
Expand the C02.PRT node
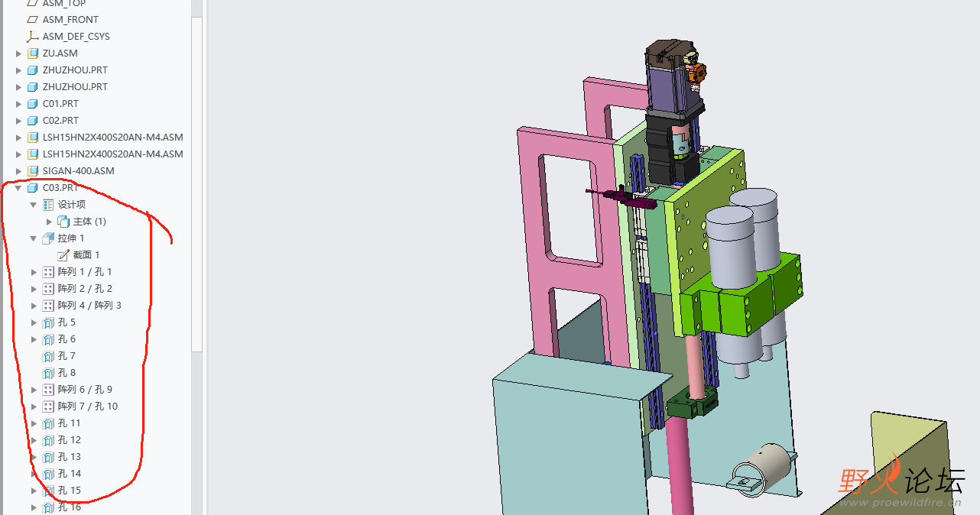coord(19,121)
